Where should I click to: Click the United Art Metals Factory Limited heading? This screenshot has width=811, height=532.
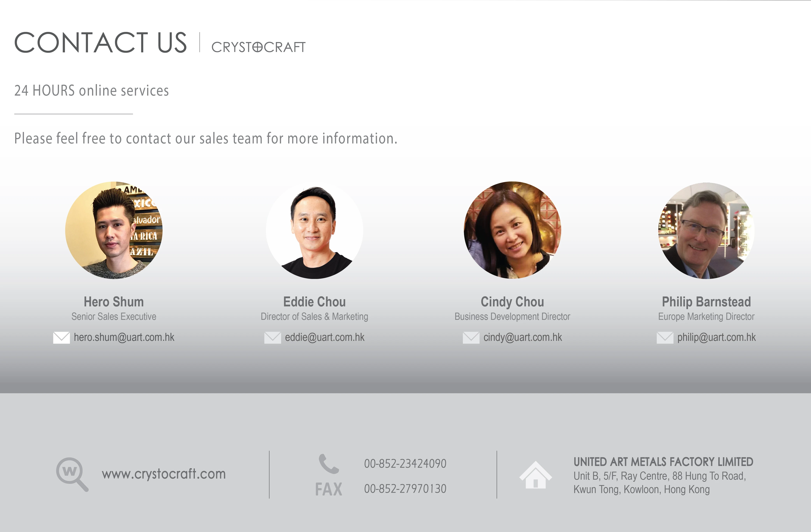(x=663, y=462)
